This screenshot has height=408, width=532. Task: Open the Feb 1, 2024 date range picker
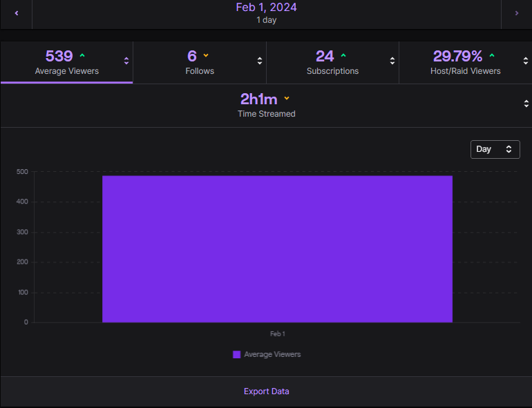tap(266, 13)
